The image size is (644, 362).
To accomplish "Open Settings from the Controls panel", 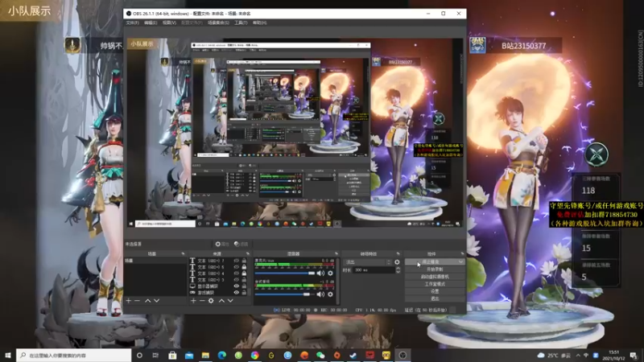I will pyautogui.click(x=435, y=291).
